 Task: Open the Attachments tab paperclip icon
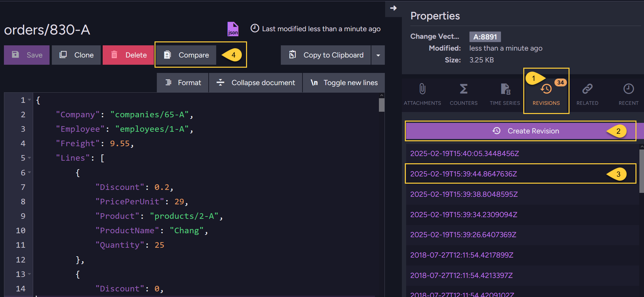pos(422,89)
